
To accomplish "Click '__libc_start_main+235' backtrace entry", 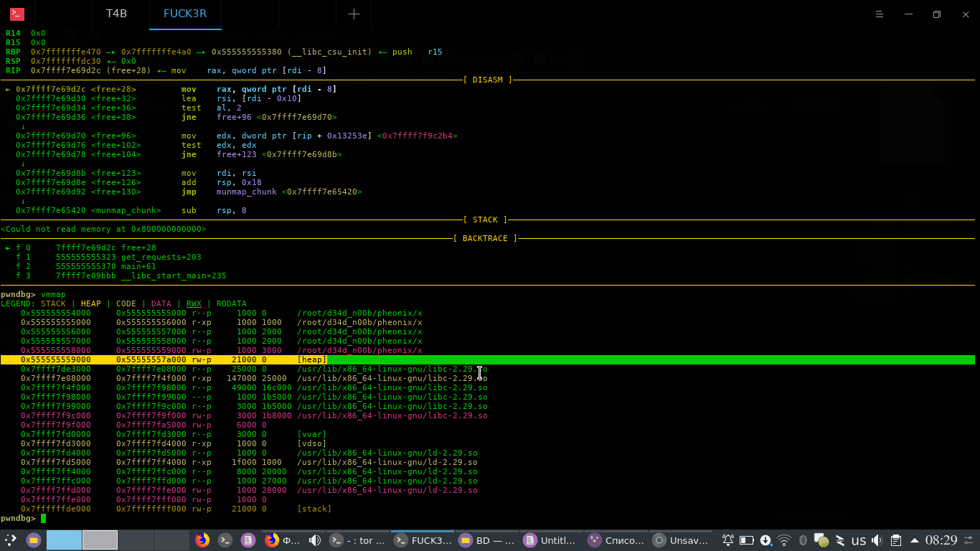I will tap(174, 275).
